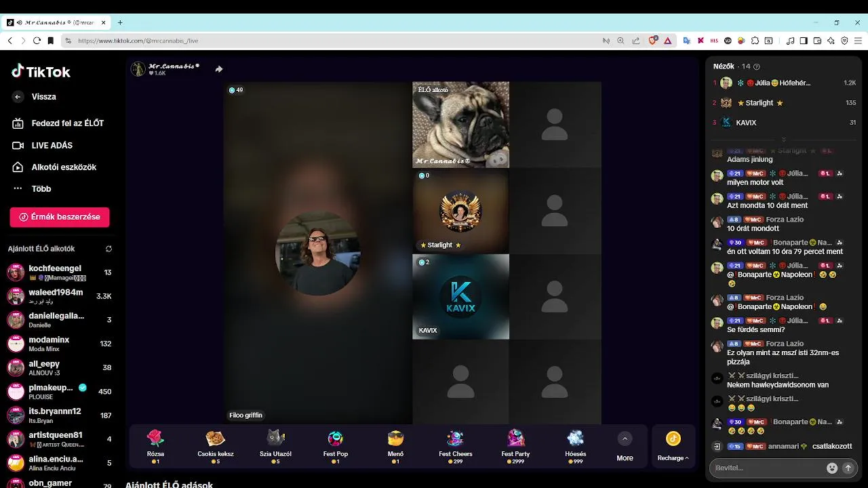This screenshot has height=488, width=868.
Task: Open the browser hamburger main menu
Action: [x=858, y=41]
